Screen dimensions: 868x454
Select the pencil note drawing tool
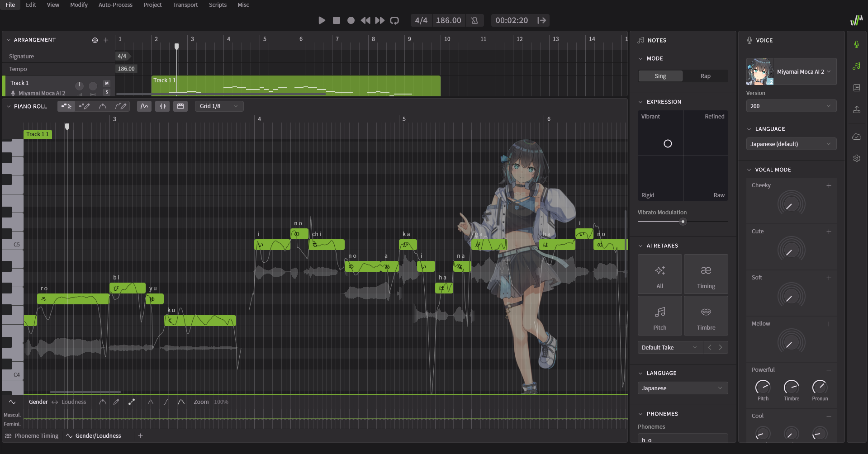(85, 106)
